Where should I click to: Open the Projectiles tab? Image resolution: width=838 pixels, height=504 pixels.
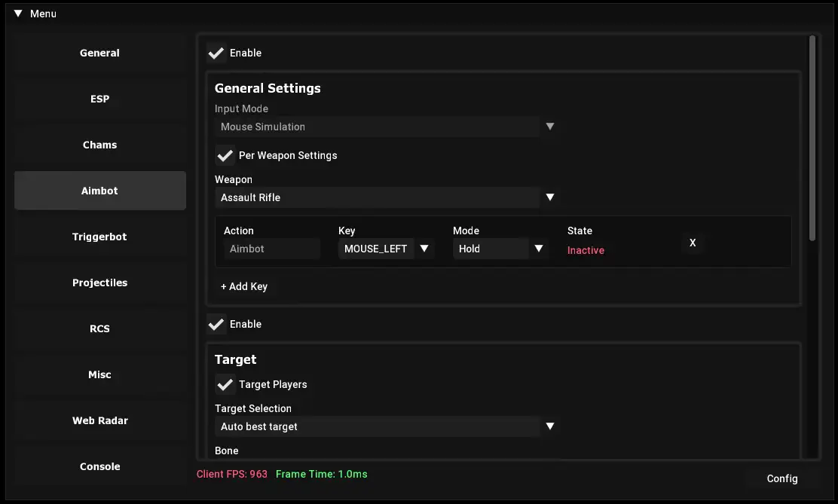pos(100,283)
